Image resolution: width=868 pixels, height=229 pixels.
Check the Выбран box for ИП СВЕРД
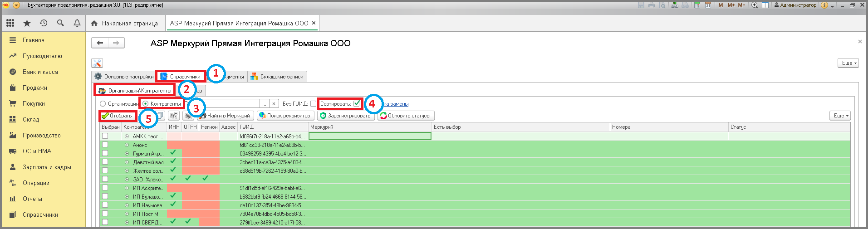point(105,222)
